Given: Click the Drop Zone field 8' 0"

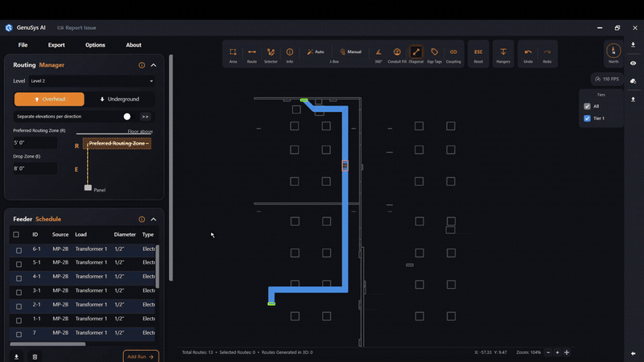Looking at the screenshot, I should point(35,169).
